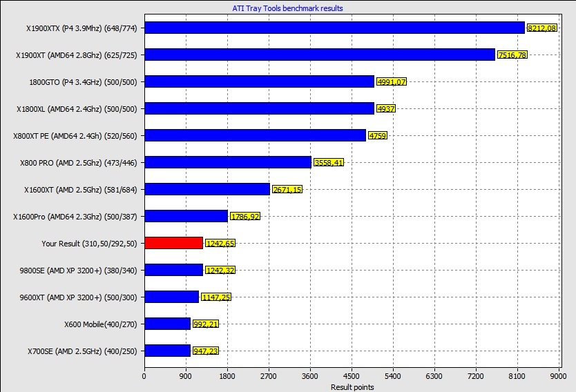Select the 'Your Result (310,50/292,50)' label
Image resolution: width=576 pixels, height=392 pixels.
point(89,244)
